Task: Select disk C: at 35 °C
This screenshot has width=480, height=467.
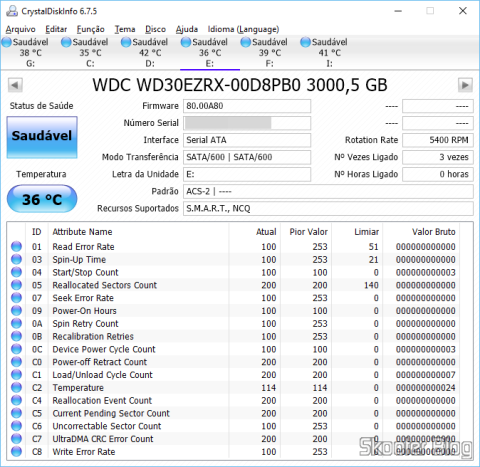Action: pos(90,52)
